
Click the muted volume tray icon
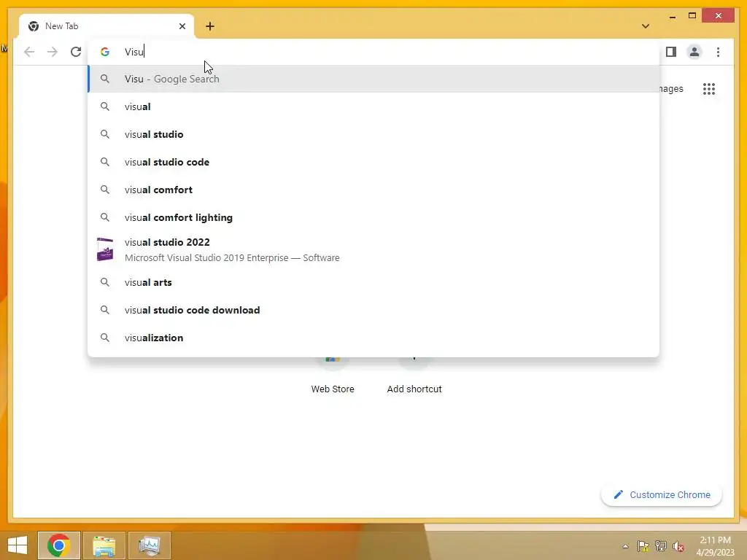678,546
